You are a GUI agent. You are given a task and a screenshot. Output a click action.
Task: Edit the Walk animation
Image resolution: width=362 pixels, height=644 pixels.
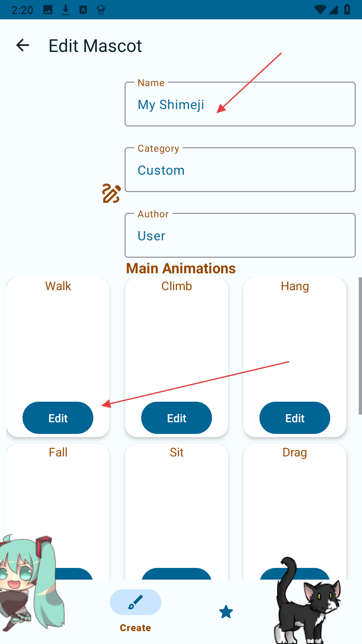(58, 418)
